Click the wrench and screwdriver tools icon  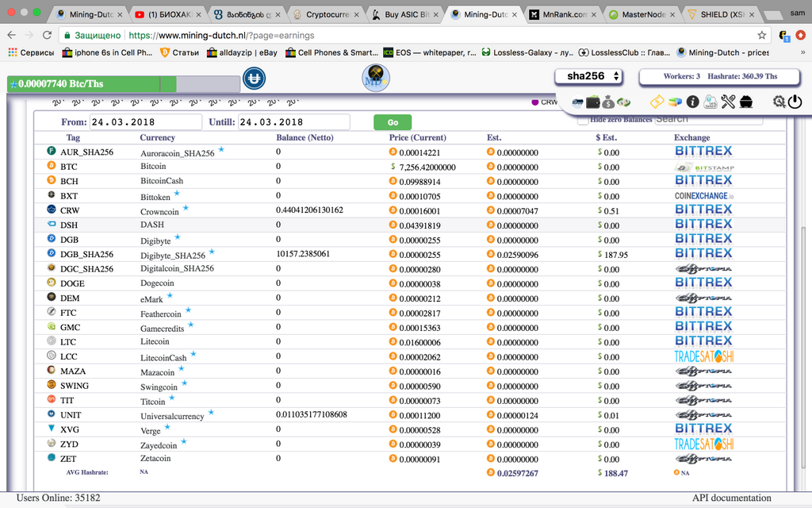coord(728,102)
